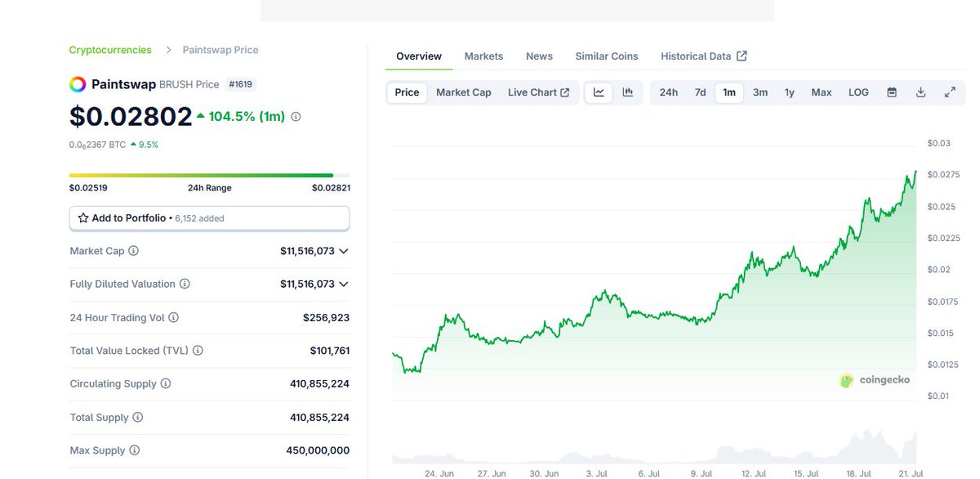Switch to line chart view icon
Viewport: 980px width, 479px height.
pyautogui.click(x=599, y=92)
